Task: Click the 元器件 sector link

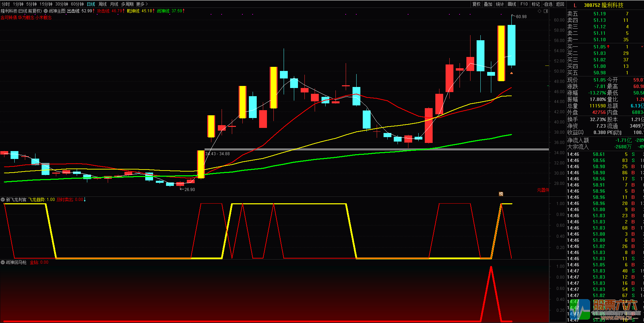Action: [543, 190]
